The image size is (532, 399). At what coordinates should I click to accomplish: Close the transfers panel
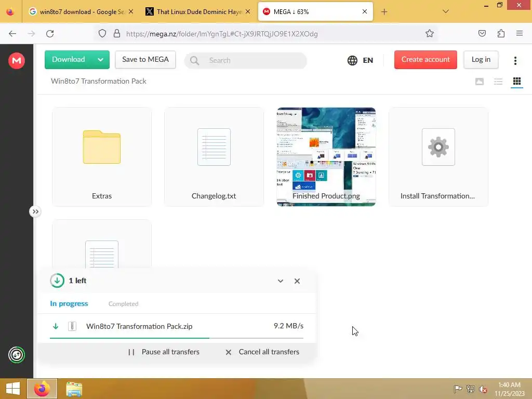pyautogui.click(x=297, y=281)
